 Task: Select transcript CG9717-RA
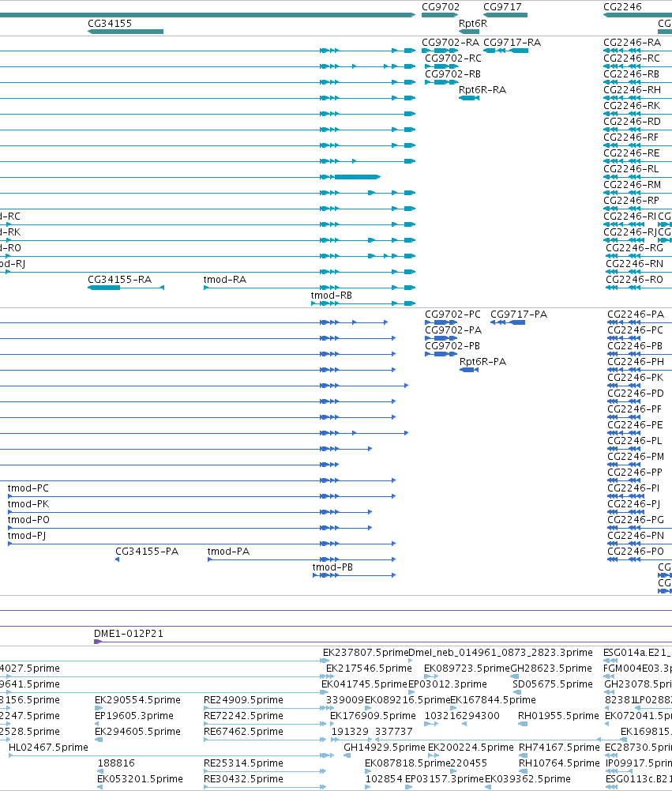(x=512, y=43)
